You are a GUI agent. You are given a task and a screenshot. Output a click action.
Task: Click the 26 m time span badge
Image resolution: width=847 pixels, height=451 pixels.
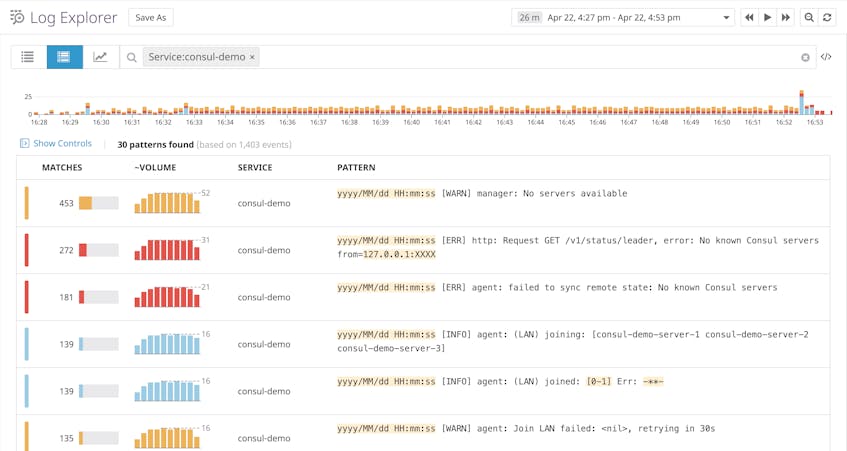point(529,17)
